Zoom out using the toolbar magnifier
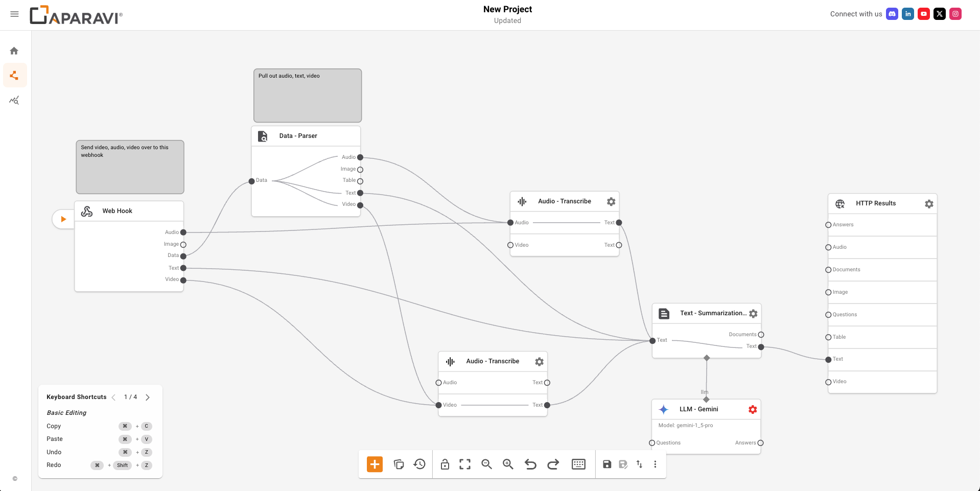The image size is (980, 491). pos(486,464)
